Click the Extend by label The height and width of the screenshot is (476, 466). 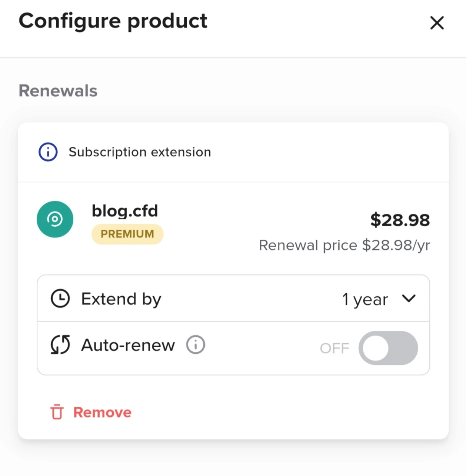tap(121, 299)
